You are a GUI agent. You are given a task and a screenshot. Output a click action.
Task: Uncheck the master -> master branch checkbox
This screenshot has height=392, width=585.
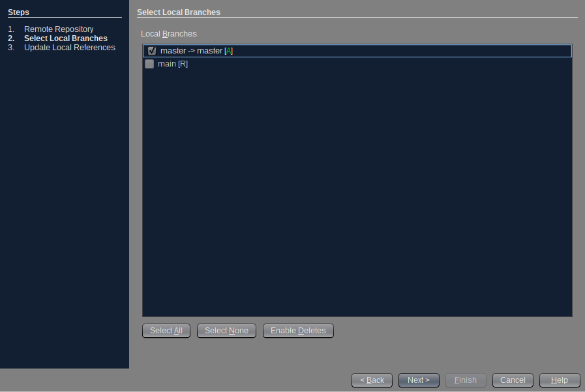pos(151,51)
